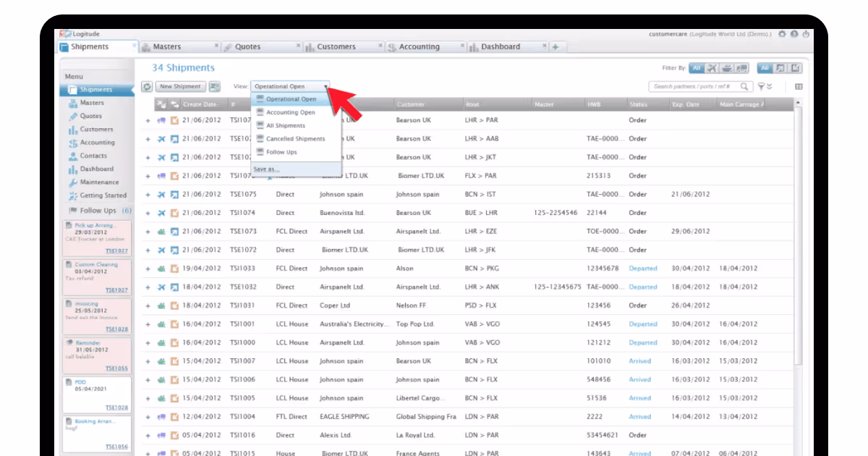The image size is (868, 456).
Task: Click the direction column header icon
Action: [x=174, y=104]
